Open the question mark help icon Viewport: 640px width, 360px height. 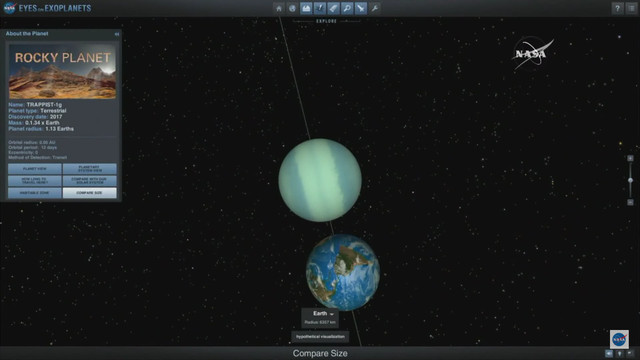[617, 8]
